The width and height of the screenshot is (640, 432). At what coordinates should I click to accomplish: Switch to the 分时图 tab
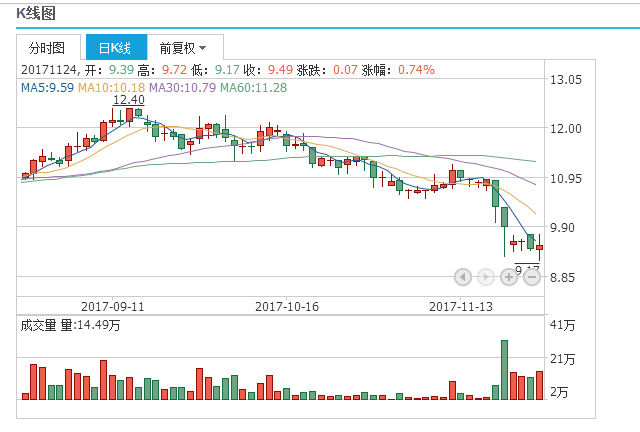(47, 48)
